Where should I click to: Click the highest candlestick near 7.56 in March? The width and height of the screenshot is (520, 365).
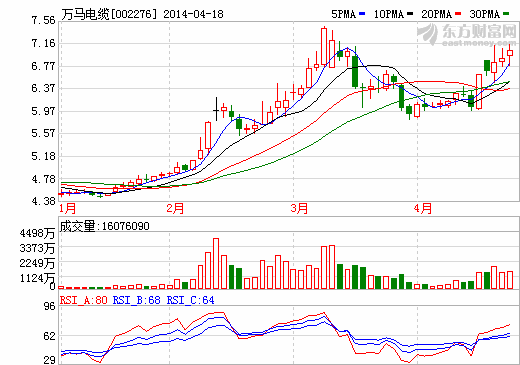coord(324,47)
